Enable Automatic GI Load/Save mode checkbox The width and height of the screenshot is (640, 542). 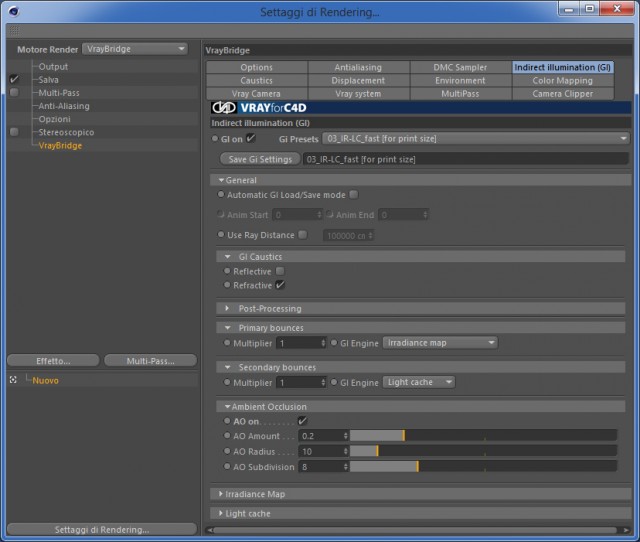[x=354, y=195]
